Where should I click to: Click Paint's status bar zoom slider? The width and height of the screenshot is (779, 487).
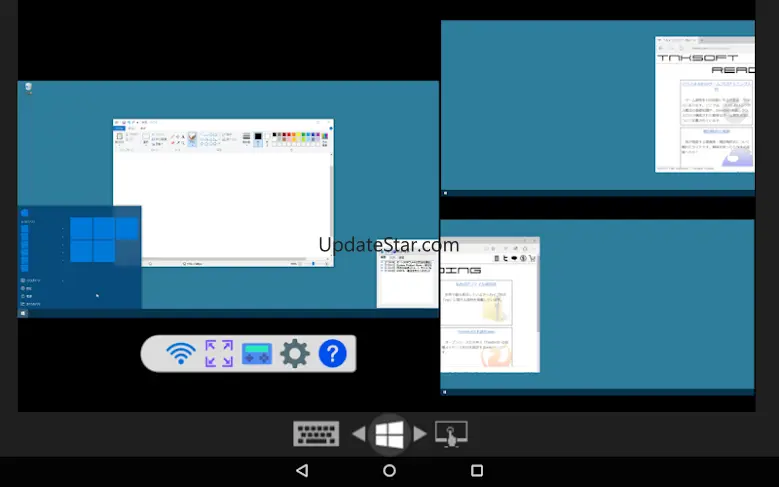click(312, 264)
